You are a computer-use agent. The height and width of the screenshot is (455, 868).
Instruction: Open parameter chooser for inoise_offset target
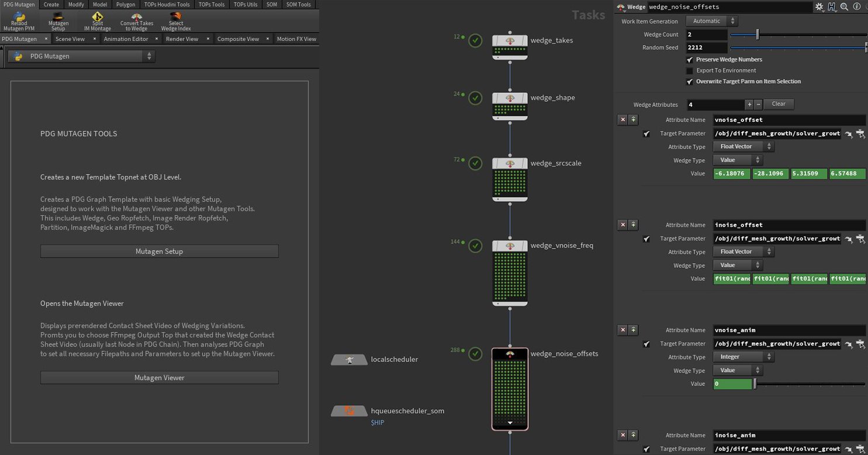coord(860,239)
